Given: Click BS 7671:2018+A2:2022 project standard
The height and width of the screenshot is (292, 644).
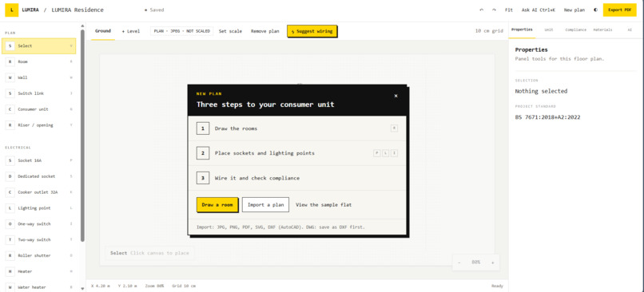Looking at the screenshot, I should (547, 117).
